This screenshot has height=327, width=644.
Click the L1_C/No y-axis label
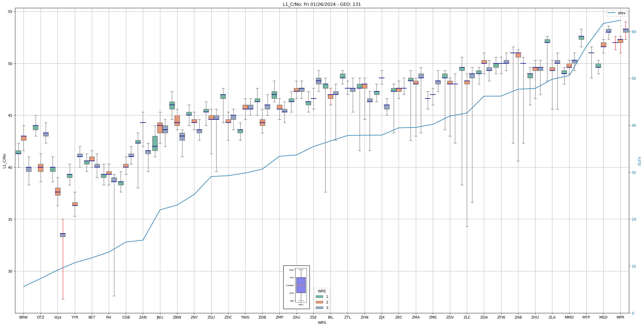[4, 161]
